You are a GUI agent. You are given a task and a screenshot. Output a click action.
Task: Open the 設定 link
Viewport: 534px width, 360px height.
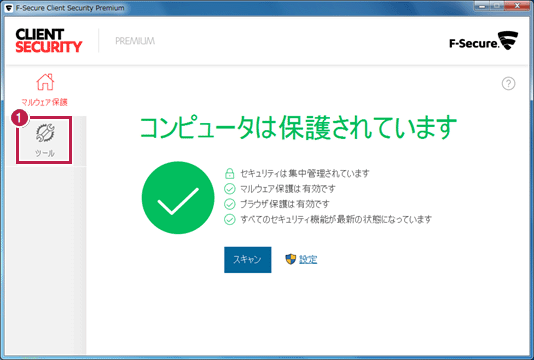(308, 260)
